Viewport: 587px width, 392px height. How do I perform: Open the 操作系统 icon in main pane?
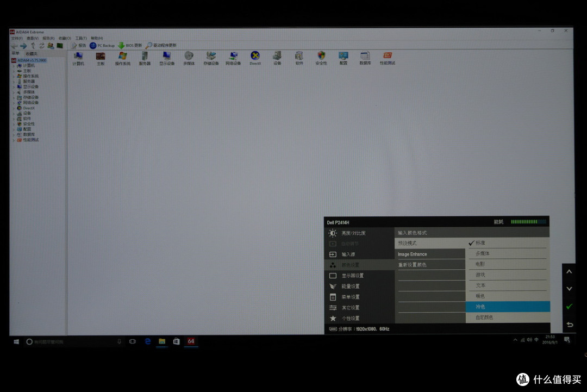122,58
